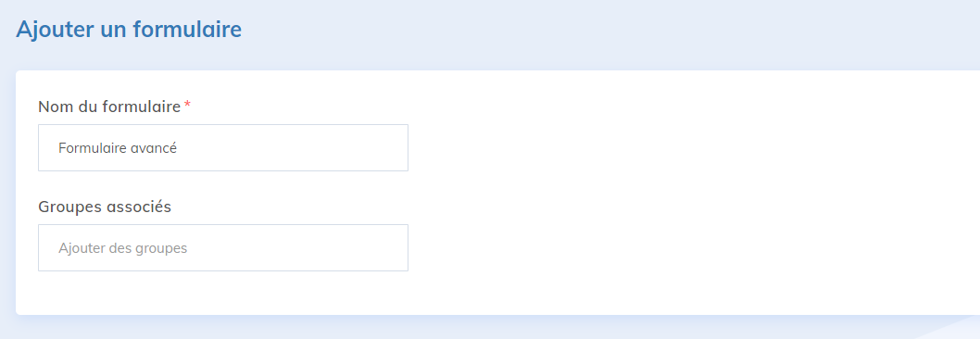
Task: Click the word "Nom" in the field label
Action: click(53, 107)
